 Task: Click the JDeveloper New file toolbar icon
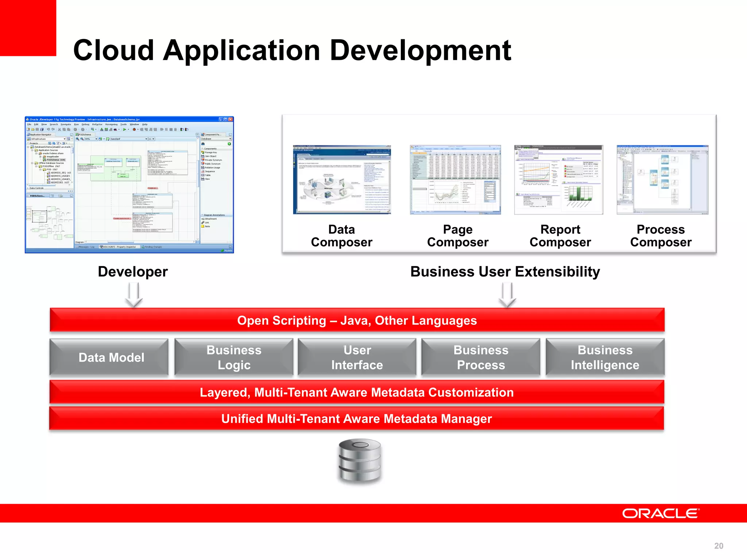[28, 129]
